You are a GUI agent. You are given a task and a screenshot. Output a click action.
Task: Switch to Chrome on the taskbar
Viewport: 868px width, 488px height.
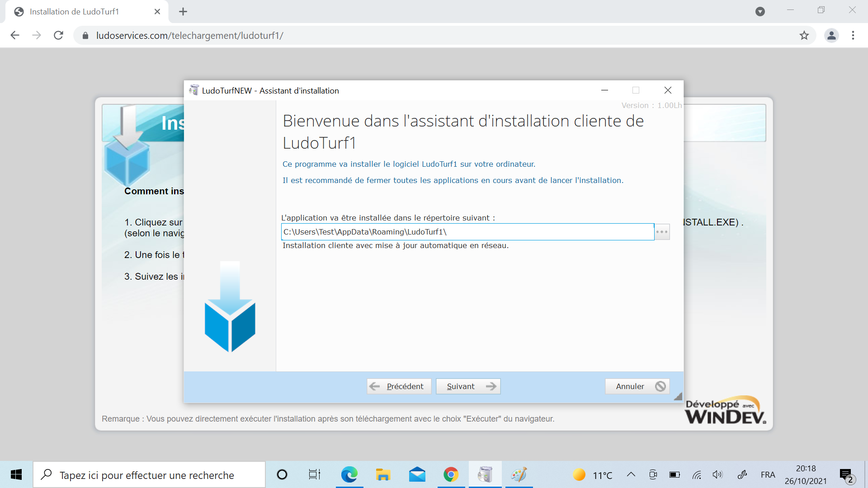coord(451,474)
